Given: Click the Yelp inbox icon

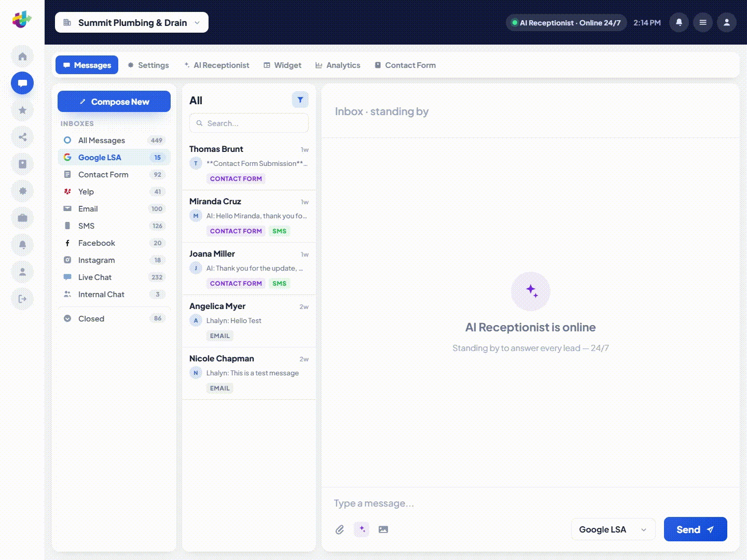Looking at the screenshot, I should point(67,191).
